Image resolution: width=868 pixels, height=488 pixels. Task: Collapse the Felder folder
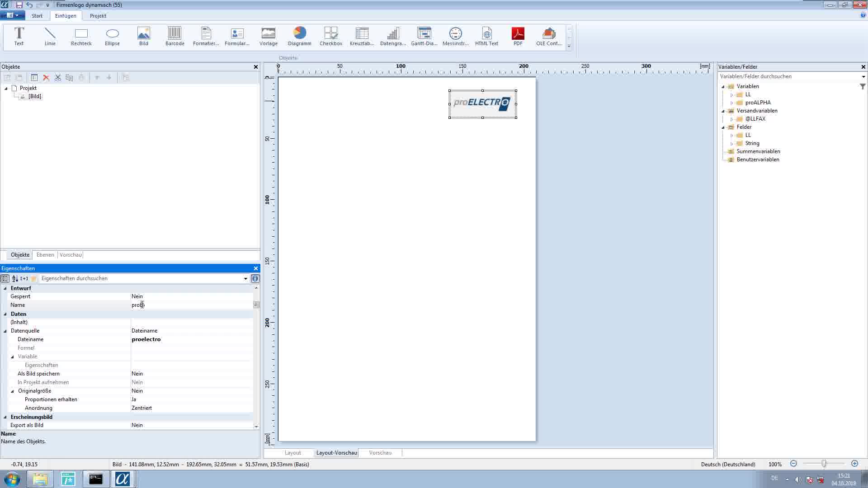723,127
